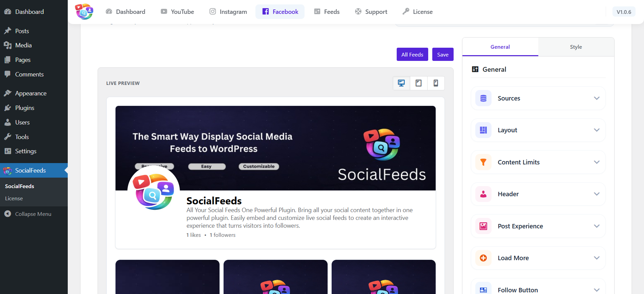Click the Instagram camera icon in nav
Screen dimensions: 644x294
tap(213, 12)
